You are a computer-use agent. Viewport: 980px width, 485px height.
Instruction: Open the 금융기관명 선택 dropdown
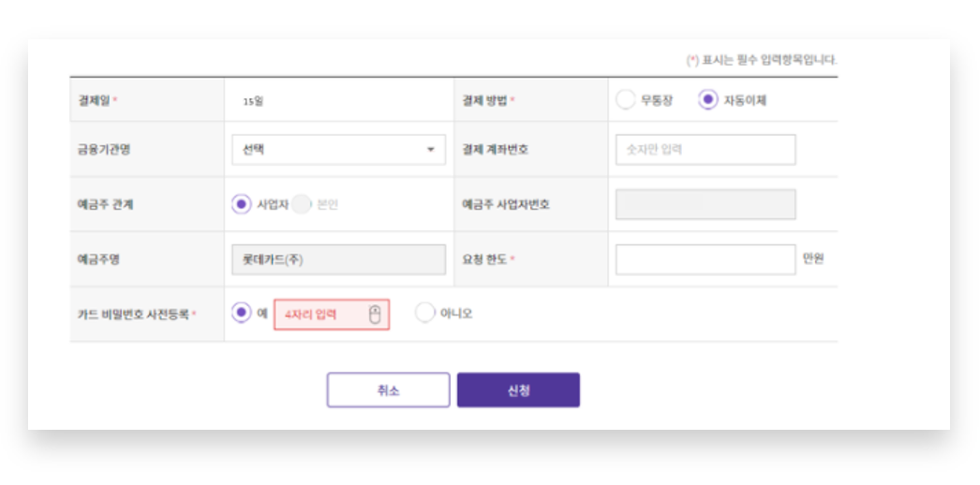[338, 150]
